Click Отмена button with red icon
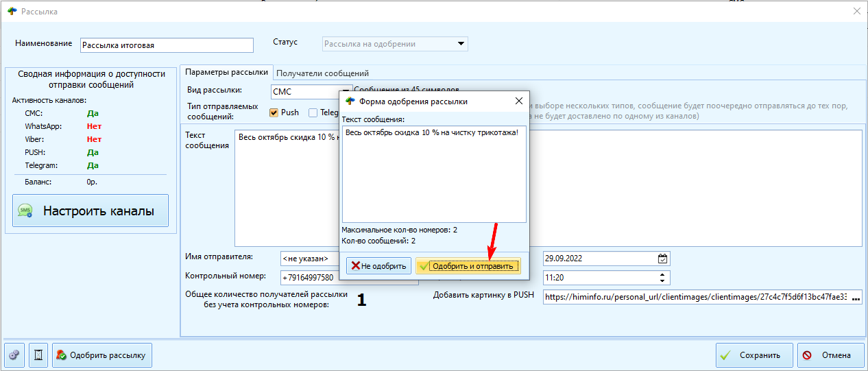Viewport: 868px width, 371px height. pos(830,355)
